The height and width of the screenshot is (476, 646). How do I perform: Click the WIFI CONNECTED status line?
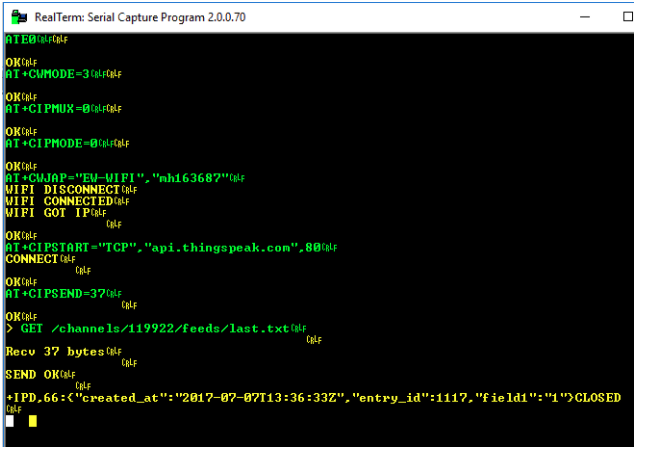tap(59, 201)
